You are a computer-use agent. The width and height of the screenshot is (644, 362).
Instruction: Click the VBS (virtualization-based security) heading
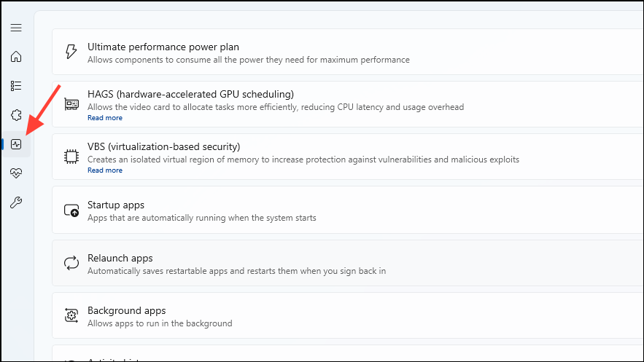[x=164, y=147]
